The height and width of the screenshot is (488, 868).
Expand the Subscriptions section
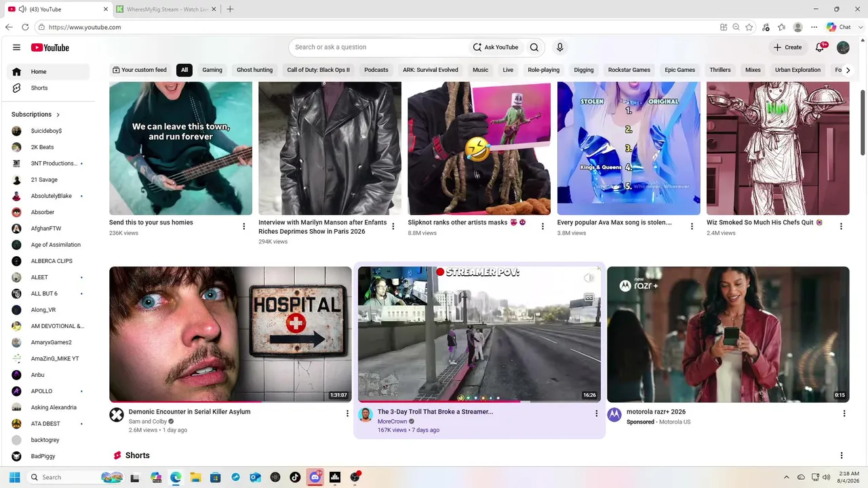36,115
